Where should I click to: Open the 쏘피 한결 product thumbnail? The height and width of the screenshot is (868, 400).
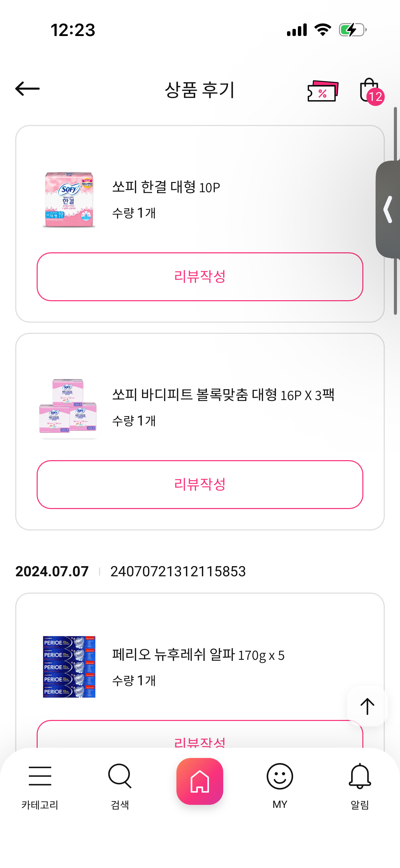click(69, 200)
